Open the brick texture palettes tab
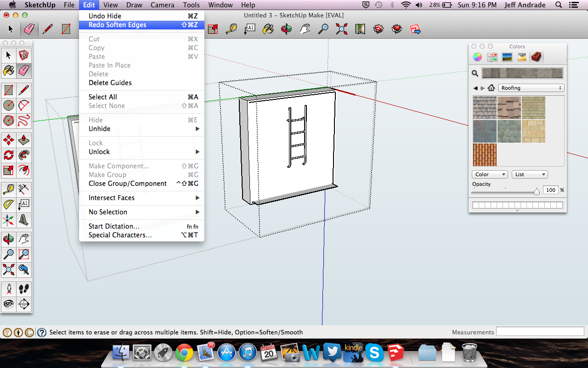Image resolution: width=588 pixels, height=368 pixels. click(x=537, y=57)
